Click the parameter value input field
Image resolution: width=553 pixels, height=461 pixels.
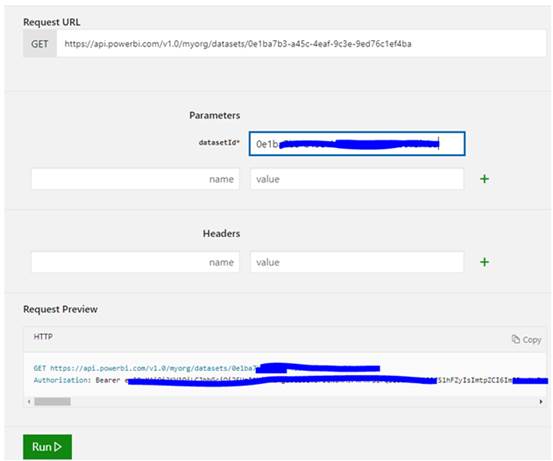click(357, 179)
